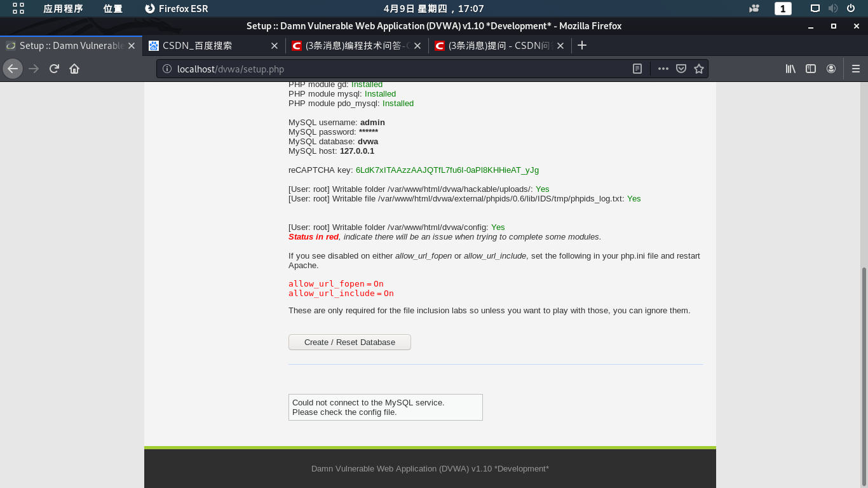The width and height of the screenshot is (868, 488).
Task: Click the MySQL username 'admin' value
Action: coord(372,122)
